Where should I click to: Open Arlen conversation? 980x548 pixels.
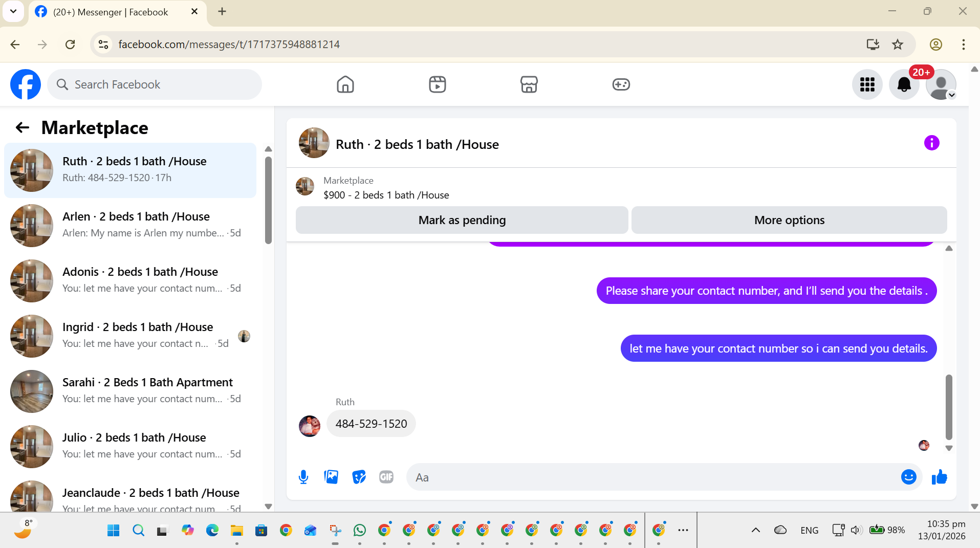[x=130, y=226]
